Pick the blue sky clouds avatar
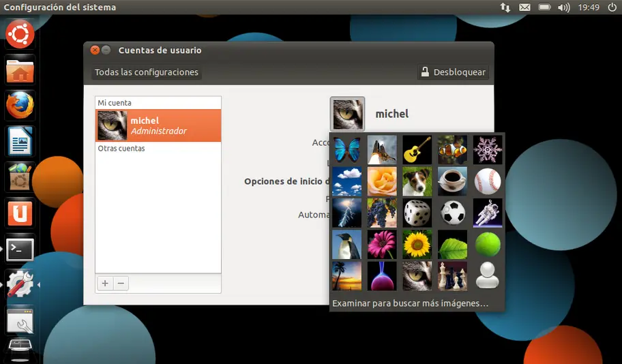 pos(347,181)
